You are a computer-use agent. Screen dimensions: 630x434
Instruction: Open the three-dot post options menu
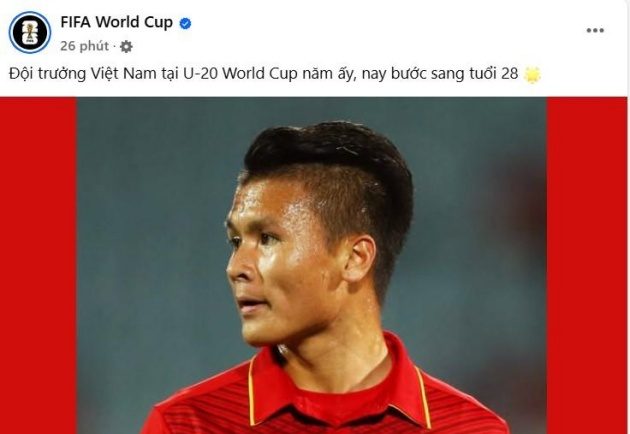tap(595, 31)
